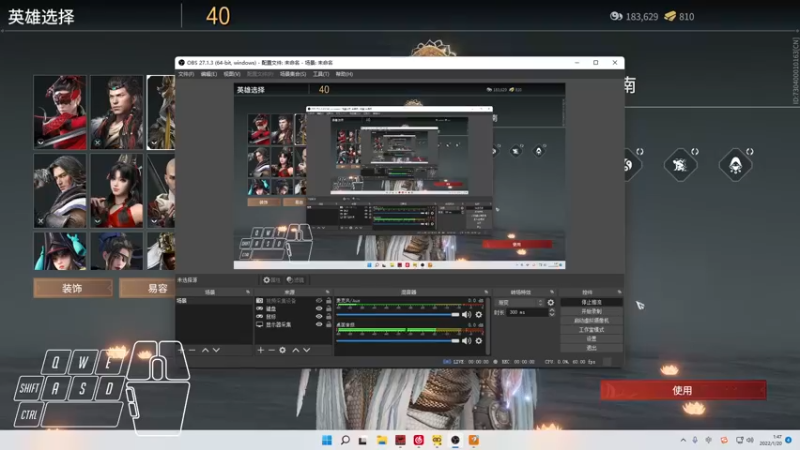800x450 pixels.
Task: Open 帮助(H) menu in OBS
Action: pyautogui.click(x=344, y=74)
